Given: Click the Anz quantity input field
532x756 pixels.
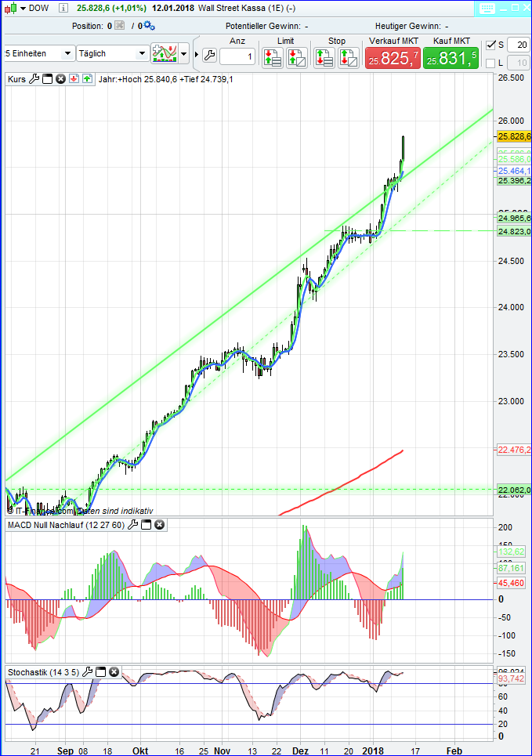Looking at the screenshot, I should point(237,56).
